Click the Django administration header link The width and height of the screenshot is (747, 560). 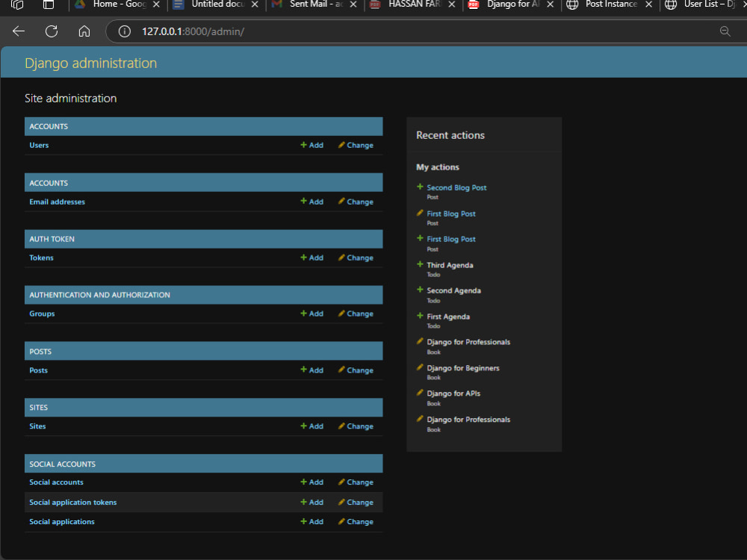pyautogui.click(x=90, y=63)
